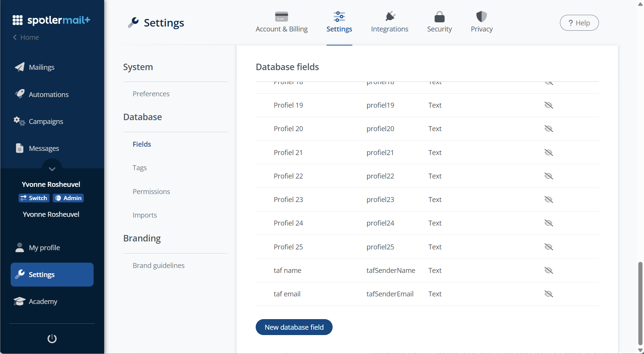Open the Help button

[x=579, y=23]
